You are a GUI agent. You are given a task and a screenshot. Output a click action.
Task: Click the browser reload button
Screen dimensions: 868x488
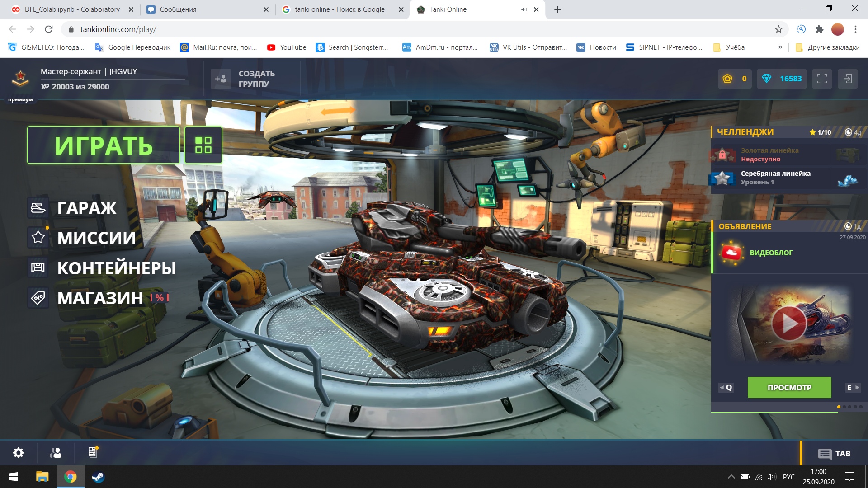coord(49,29)
